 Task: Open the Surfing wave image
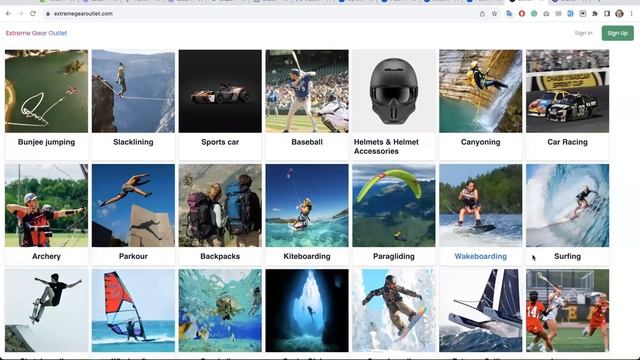tap(567, 205)
